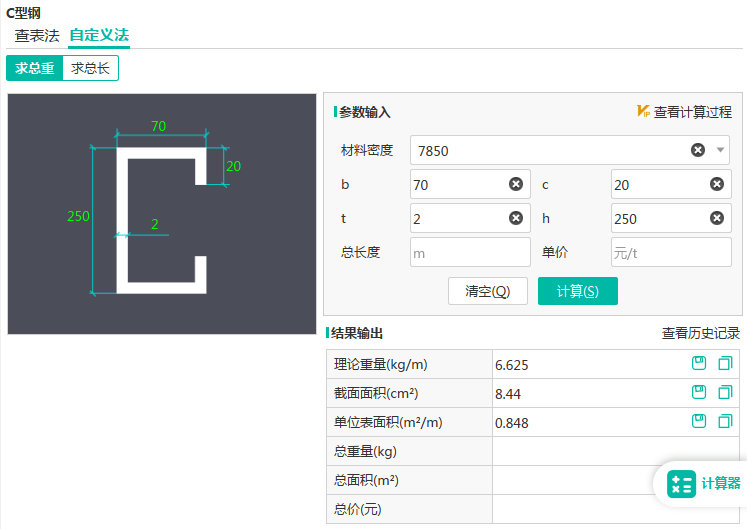Click the 单位表面积(m²/m) label
Screen dimensions: 747x529
tap(388, 423)
